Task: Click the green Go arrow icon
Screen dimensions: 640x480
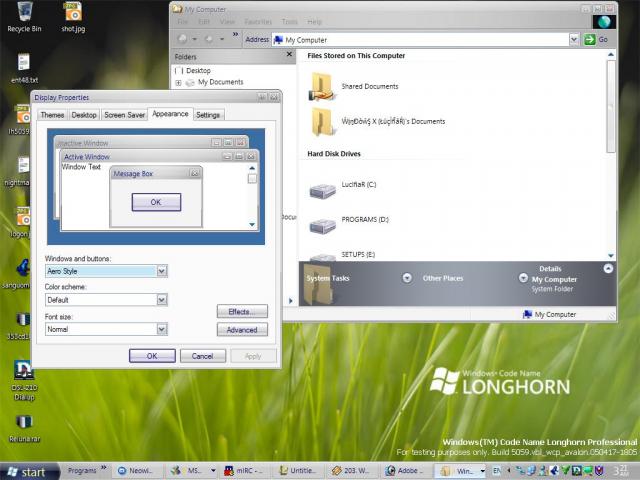Action: [589, 40]
